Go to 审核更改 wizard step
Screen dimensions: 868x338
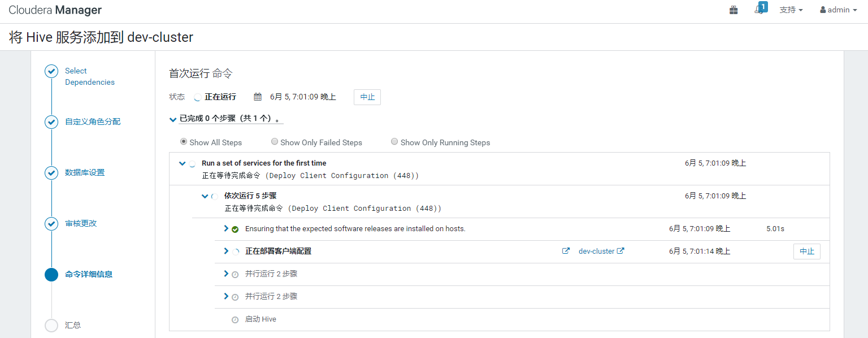click(81, 223)
